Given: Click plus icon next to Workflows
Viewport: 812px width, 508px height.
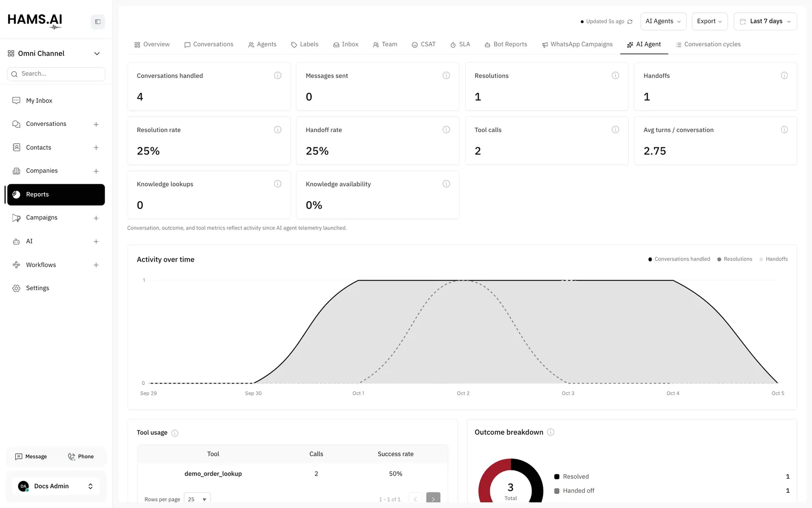Looking at the screenshot, I should [96, 265].
